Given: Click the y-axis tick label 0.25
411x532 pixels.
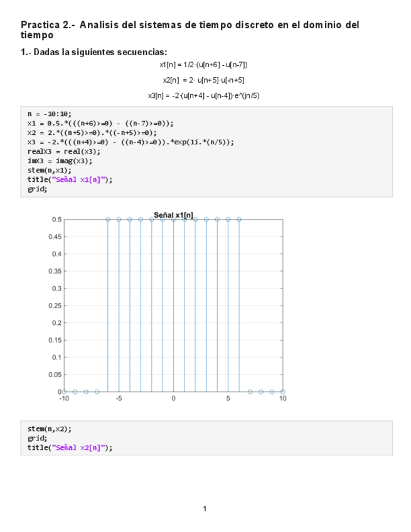Looking at the screenshot, I should [56, 306].
